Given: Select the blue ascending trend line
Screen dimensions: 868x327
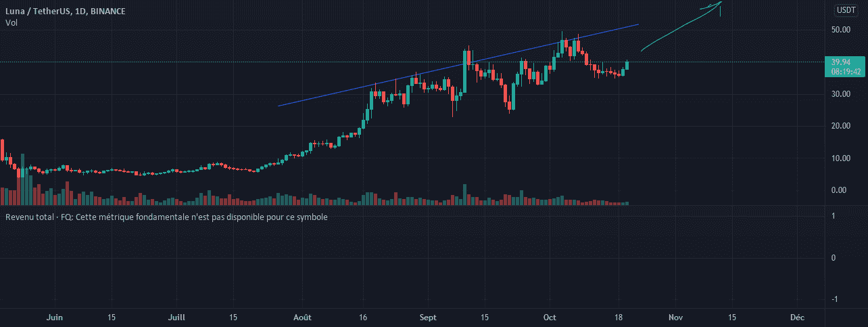Looking at the screenshot, I should [x=458, y=65].
